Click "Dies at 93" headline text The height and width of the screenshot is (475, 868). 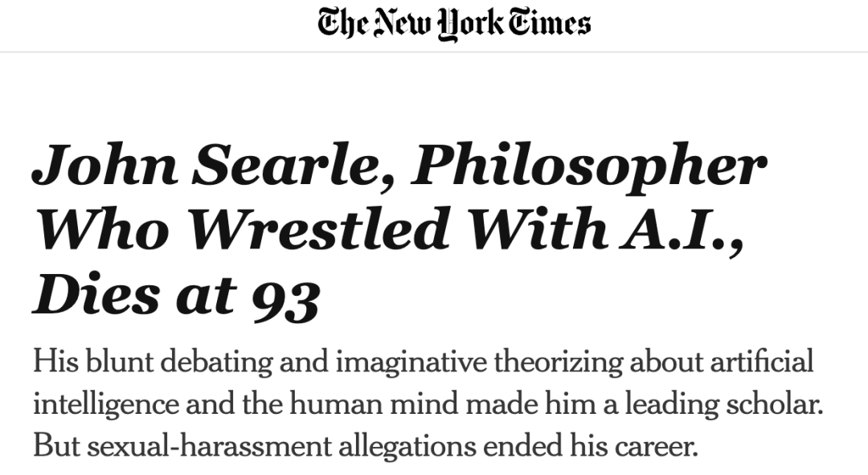coord(176,295)
